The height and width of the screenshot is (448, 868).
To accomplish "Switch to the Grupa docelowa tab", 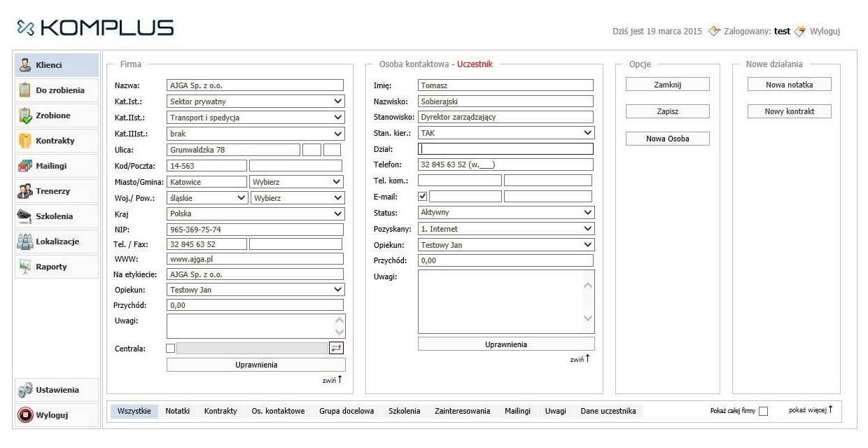I will point(346,412).
